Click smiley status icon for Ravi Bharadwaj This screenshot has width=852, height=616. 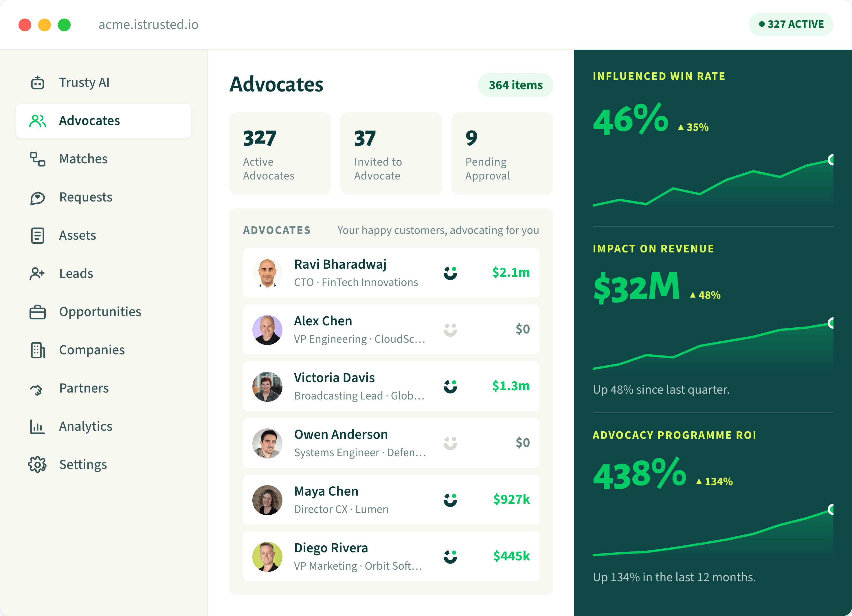[450, 273]
